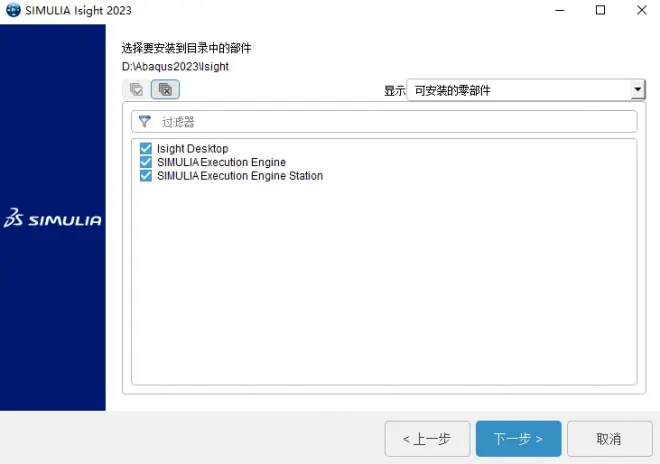
Task: Select the Isight Desktop text row
Action: point(192,148)
